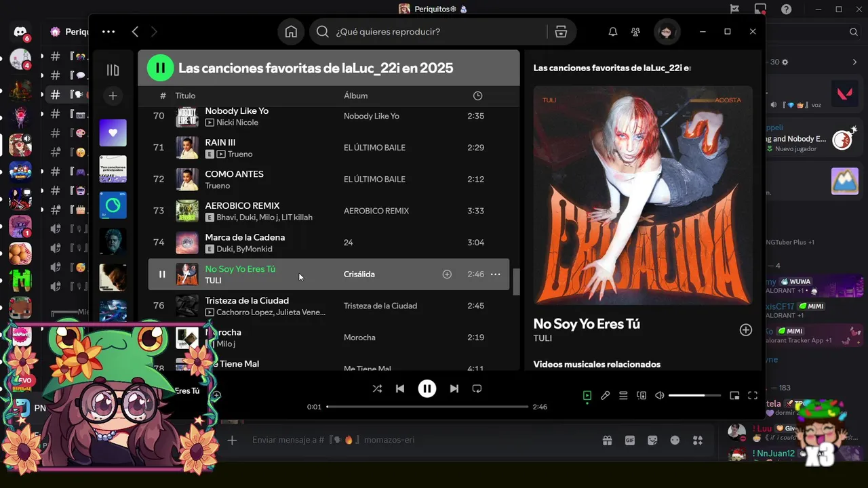Pause playlist with green header button

click(x=160, y=68)
